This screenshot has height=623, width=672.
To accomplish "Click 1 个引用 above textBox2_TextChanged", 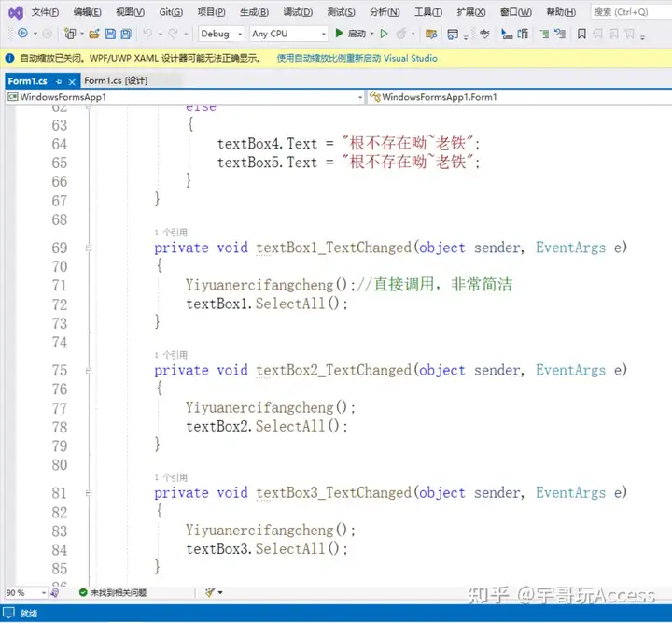I will (x=171, y=355).
